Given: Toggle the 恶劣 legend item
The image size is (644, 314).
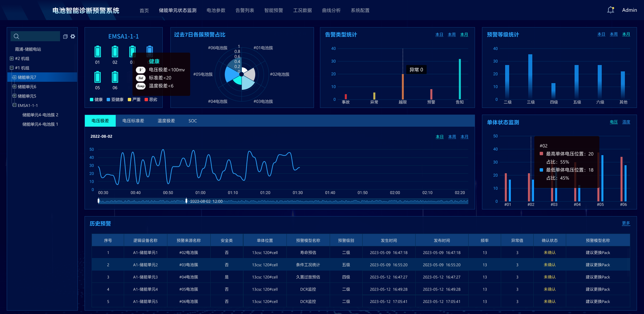Looking at the screenshot, I should pyautogui.click(x=151, y=100).
